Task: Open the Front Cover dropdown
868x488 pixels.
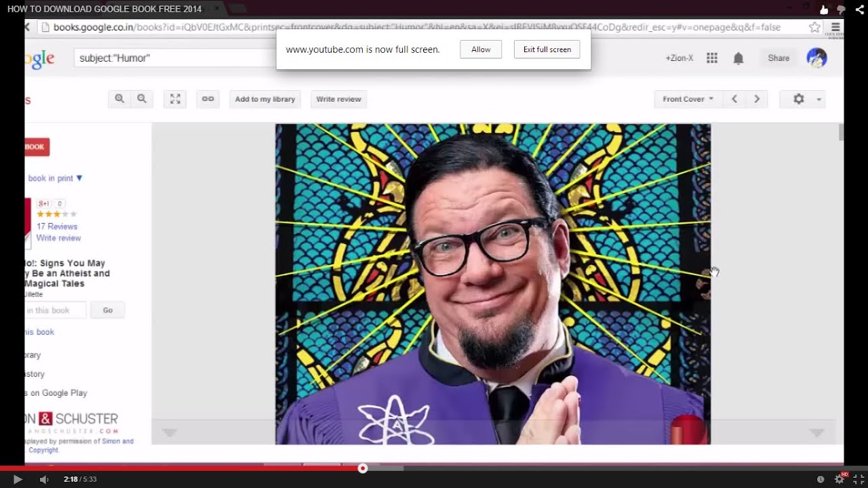Action: (688, 99)
